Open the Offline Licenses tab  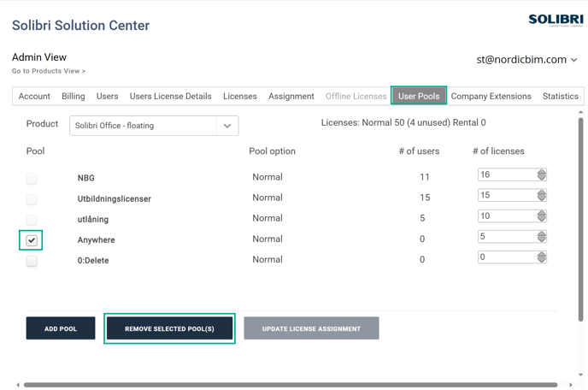coord(356,96)
